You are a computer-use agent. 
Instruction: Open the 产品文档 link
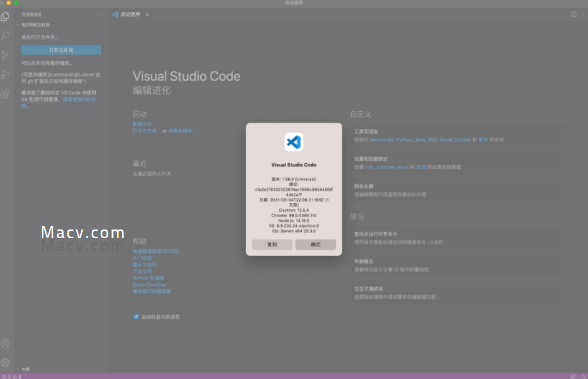[142, 271]
